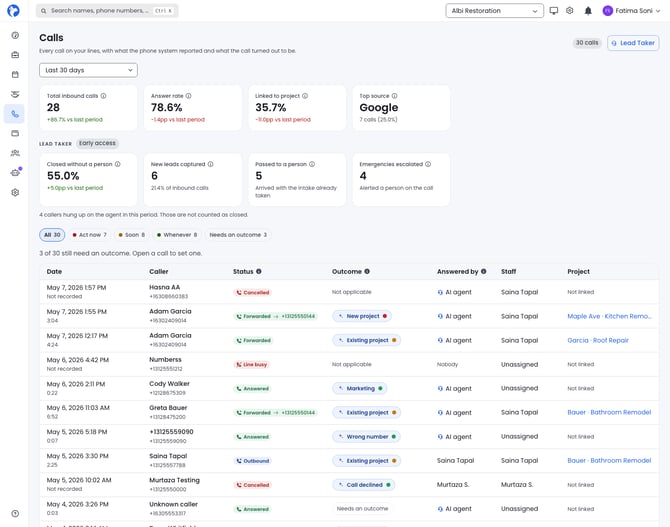Viewport: 670px width, 527px height.
Task: Filter calls by Soon 8
Action: pos(132,235)
